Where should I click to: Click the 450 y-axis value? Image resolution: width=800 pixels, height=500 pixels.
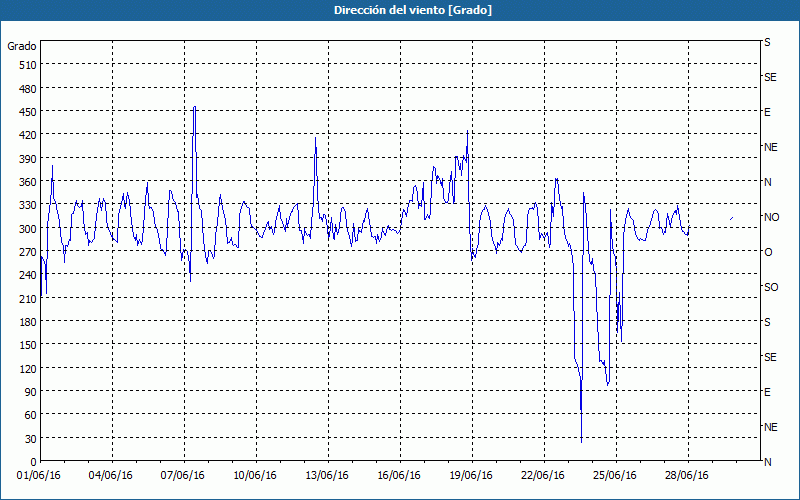tap(28, 112)
